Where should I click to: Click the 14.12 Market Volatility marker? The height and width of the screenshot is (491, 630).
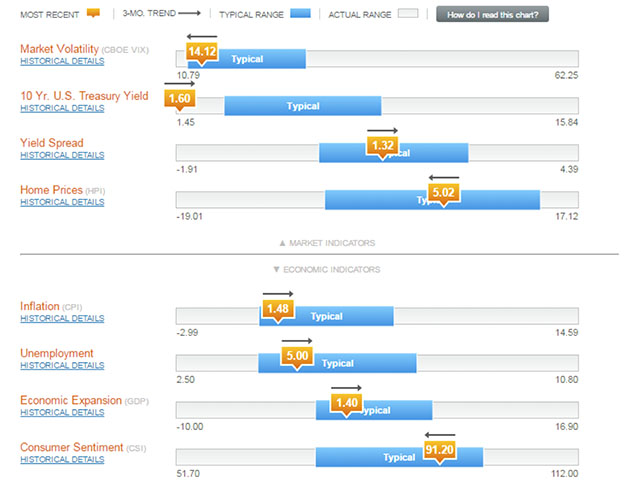202,53
